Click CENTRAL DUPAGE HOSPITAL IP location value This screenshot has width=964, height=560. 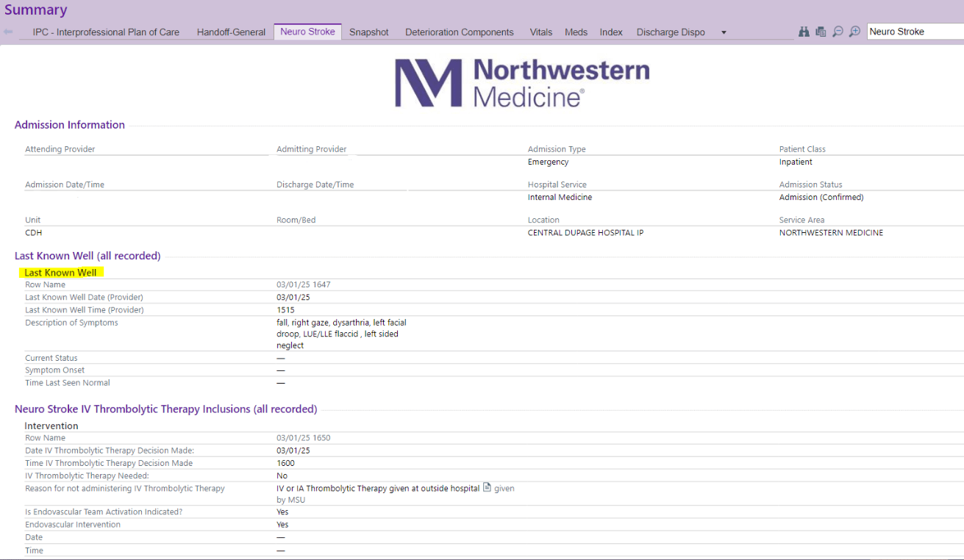click(x=585, y=232)
